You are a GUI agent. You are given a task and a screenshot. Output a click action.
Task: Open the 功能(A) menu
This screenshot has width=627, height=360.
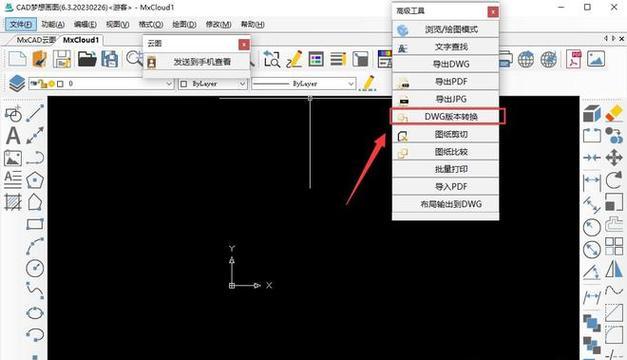click(x=53, y=24)
